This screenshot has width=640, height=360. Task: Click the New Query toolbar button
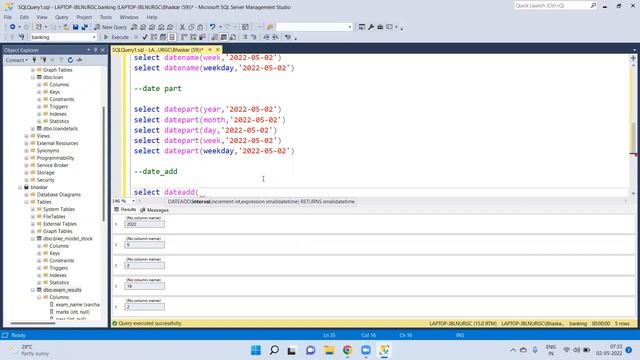click(111, 27)
